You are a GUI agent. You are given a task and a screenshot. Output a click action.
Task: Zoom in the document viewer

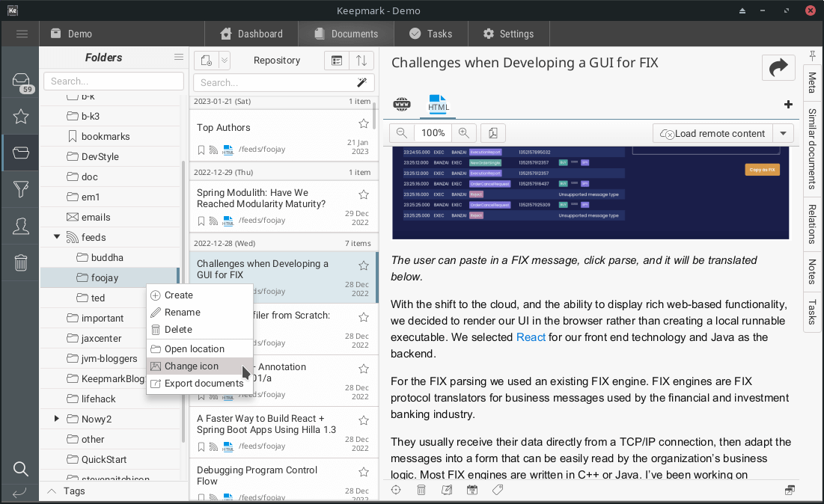coord(464,133)
